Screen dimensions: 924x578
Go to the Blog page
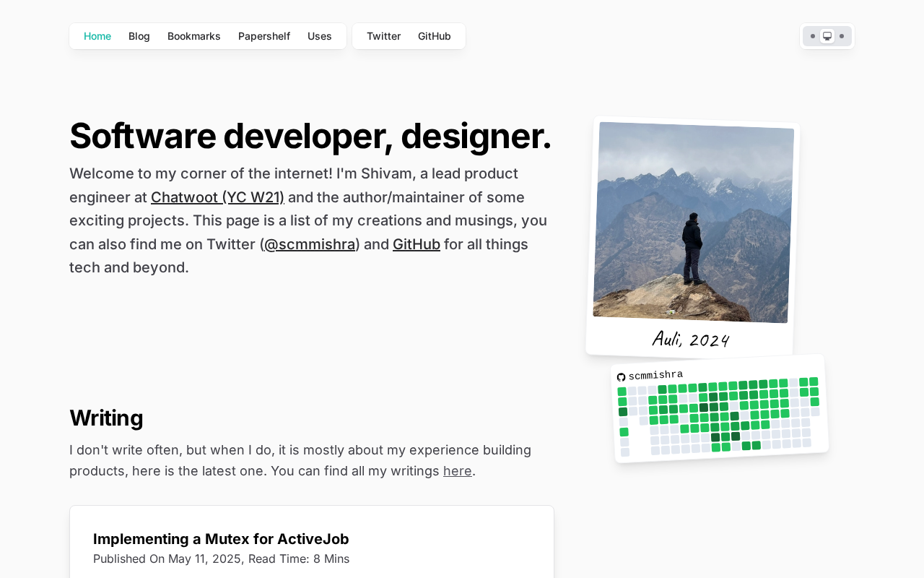(139, 36)
